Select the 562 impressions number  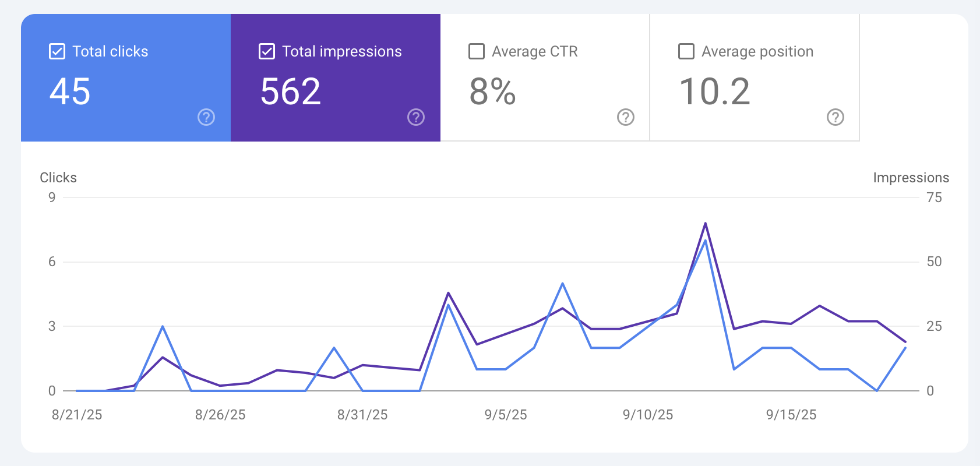290,92
